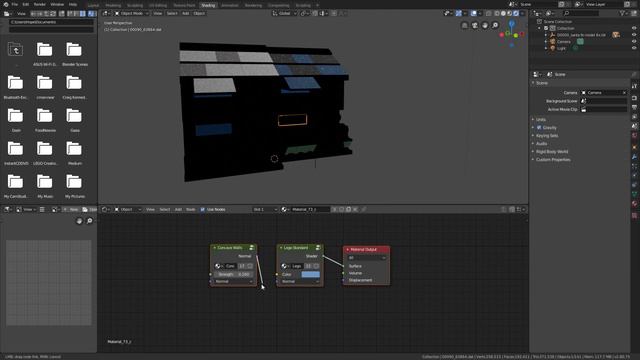
Task: Open the Help menu
Action: click(x=73, y=4)
